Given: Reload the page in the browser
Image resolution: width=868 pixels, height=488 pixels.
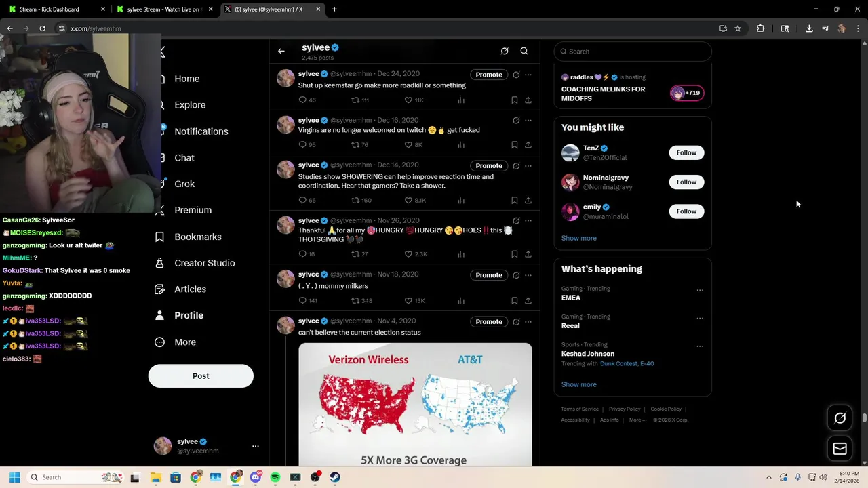Looking at the screenshot, I should click(x=42, y=28).
